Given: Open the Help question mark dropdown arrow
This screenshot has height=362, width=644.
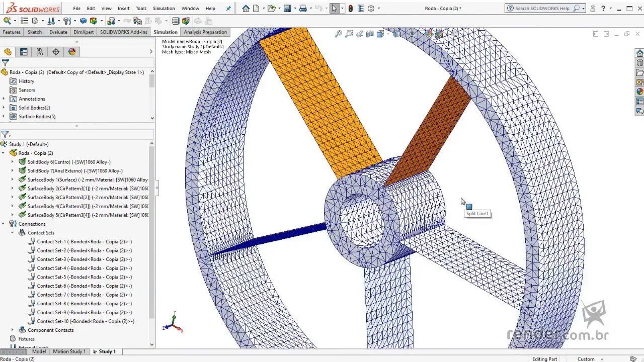Looking at the screenshot, I should (x=611, y=8).
